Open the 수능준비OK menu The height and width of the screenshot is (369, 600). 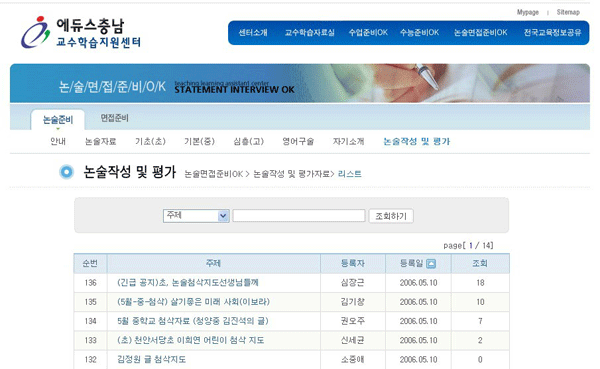tap(419, 33)
